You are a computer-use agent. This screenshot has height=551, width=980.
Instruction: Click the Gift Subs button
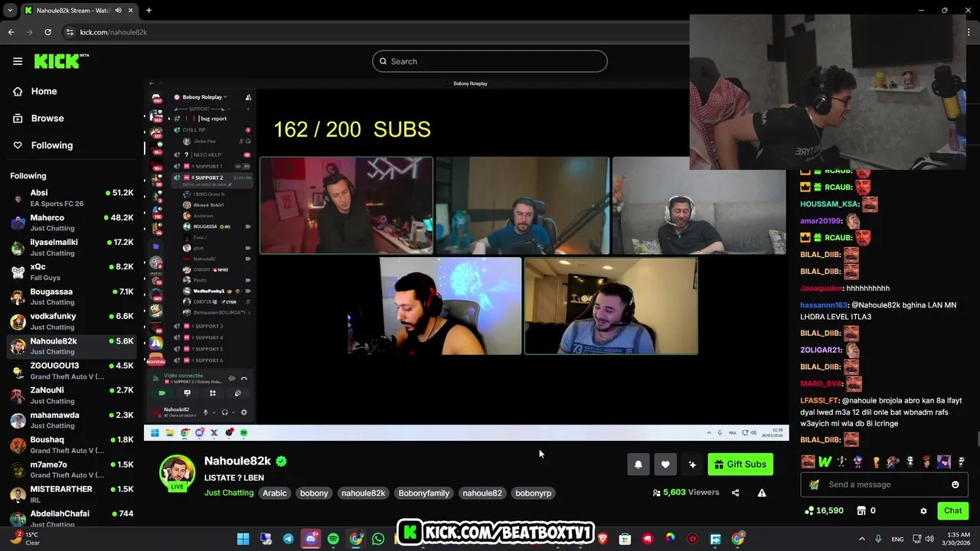click(x=740, y=465)
